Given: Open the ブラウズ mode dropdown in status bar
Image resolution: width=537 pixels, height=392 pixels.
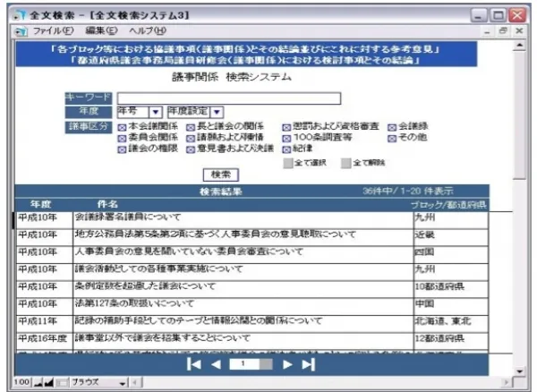Looking at the screenshot, I should pyautogui.click(x=123, y=383).
